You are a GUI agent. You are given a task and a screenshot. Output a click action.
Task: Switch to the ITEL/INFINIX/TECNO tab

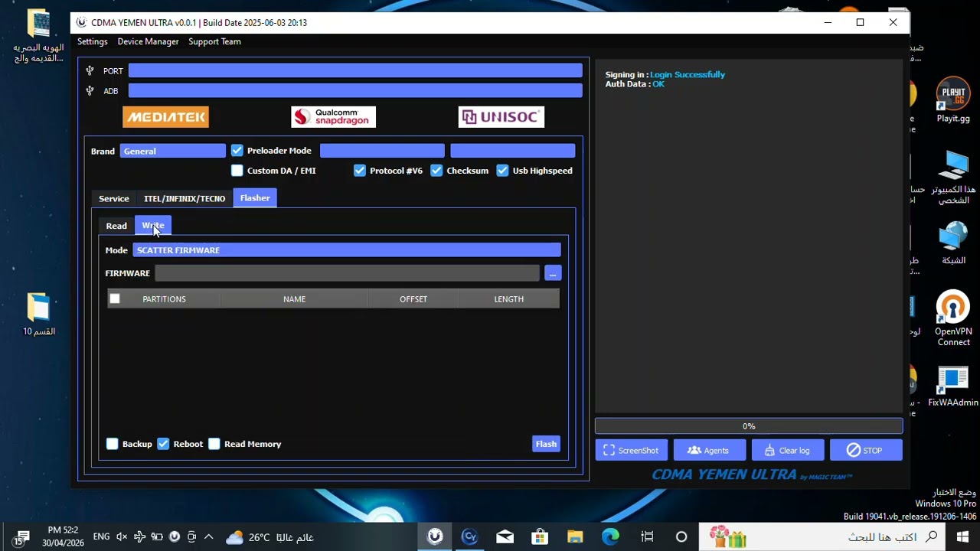coord(185,198)
